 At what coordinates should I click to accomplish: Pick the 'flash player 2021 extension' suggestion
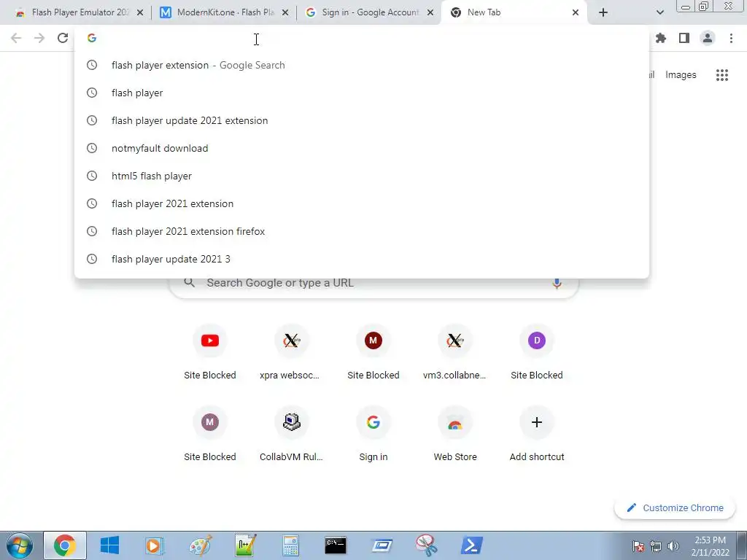362,203
